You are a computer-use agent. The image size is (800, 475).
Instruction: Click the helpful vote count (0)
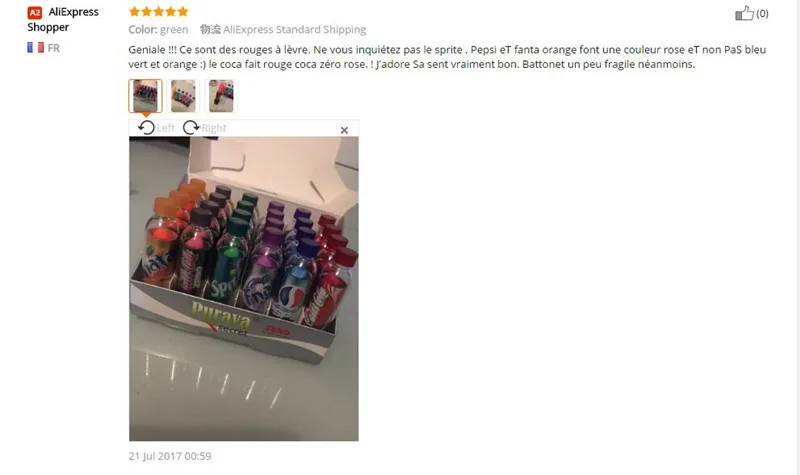pos(762,14)
